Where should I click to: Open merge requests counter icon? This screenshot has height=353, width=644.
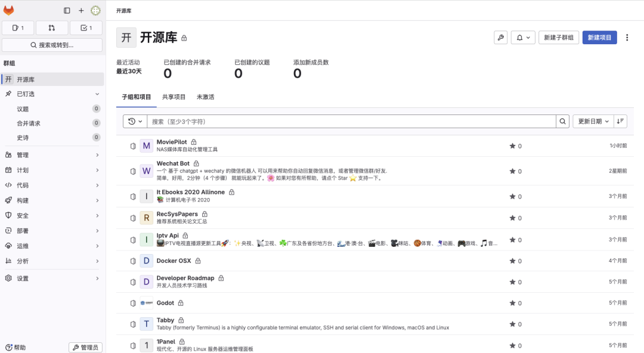52,28
